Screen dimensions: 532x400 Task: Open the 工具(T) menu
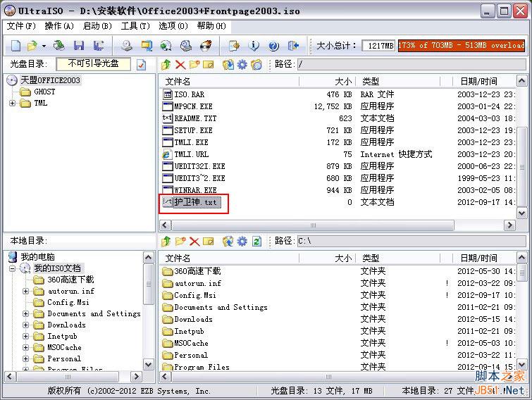click(x=135, y=26)
